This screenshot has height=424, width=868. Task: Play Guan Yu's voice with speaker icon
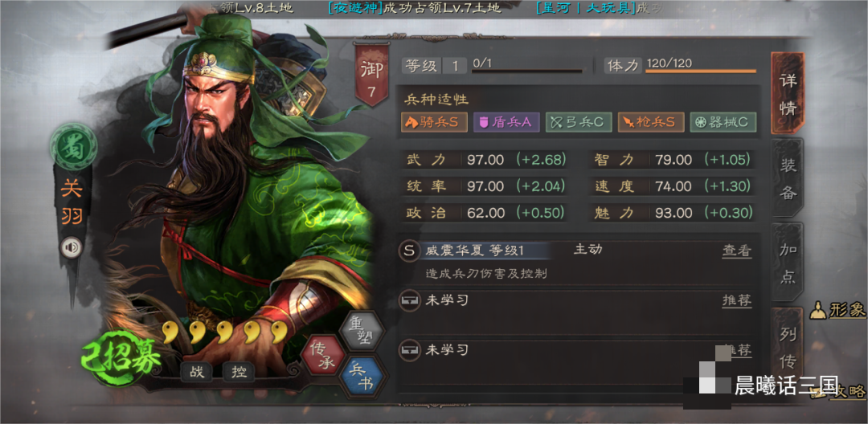tap(71, 247)
